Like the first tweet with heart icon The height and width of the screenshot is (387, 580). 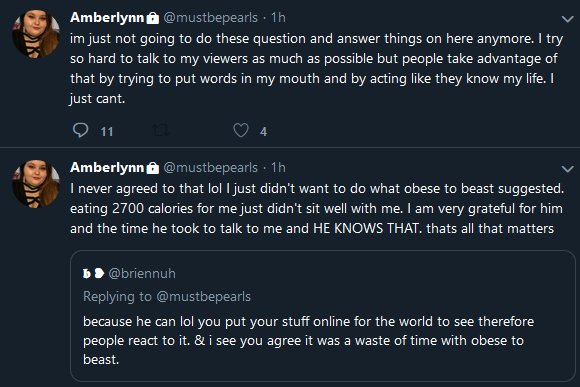tap(241, 130)
